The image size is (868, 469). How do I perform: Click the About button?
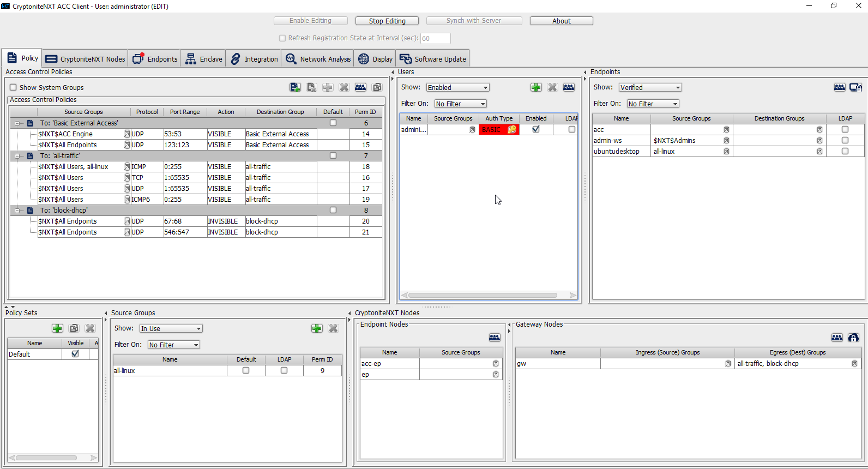(561, 21)
